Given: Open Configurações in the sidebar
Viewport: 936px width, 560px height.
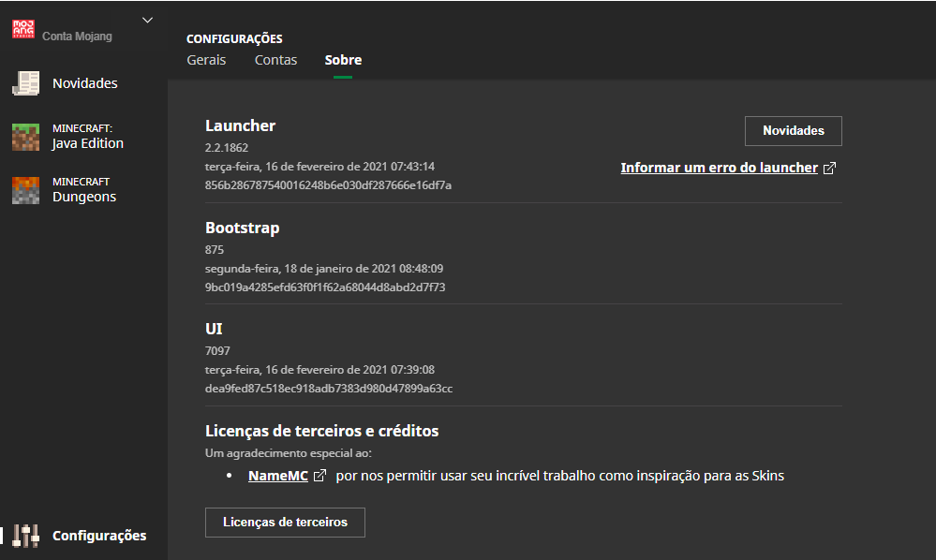Looking at the screenshot, I should pos(99,536).
